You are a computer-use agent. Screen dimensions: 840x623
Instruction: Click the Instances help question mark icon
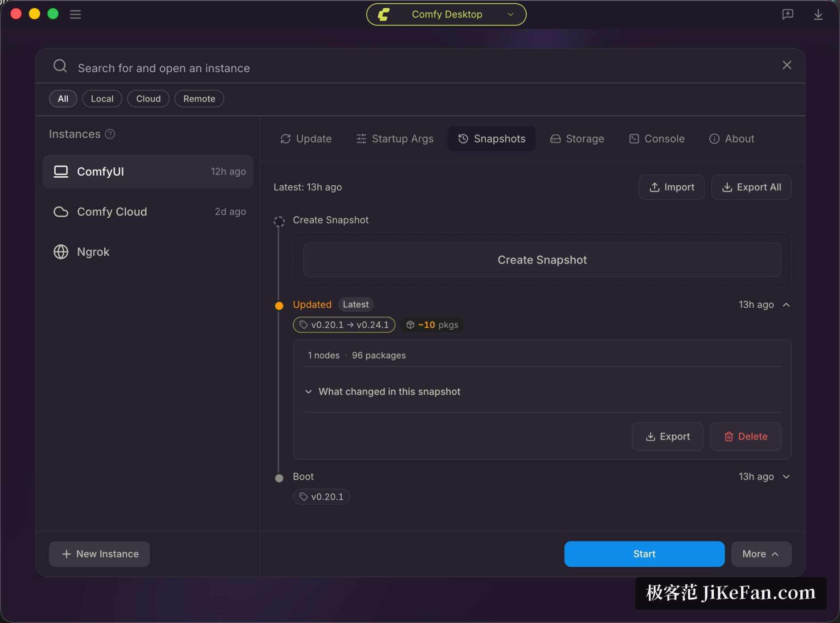tap(110, 134)
